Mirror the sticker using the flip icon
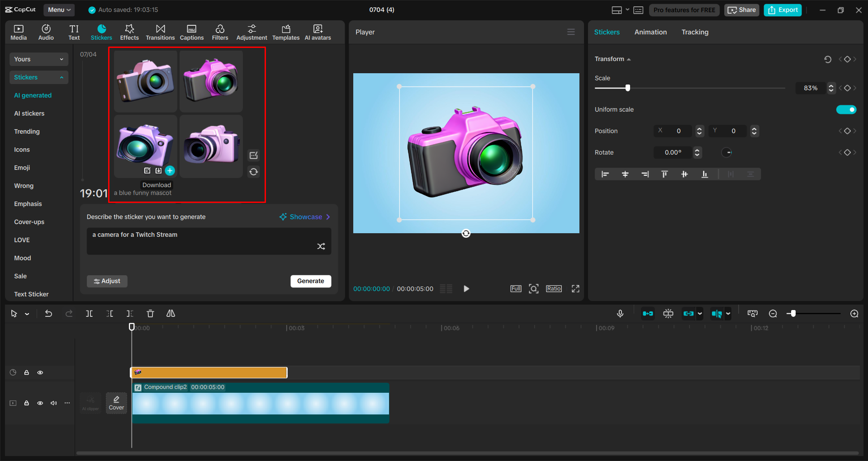Viewport: 868px width, 461px height. [x=171, y=313]
